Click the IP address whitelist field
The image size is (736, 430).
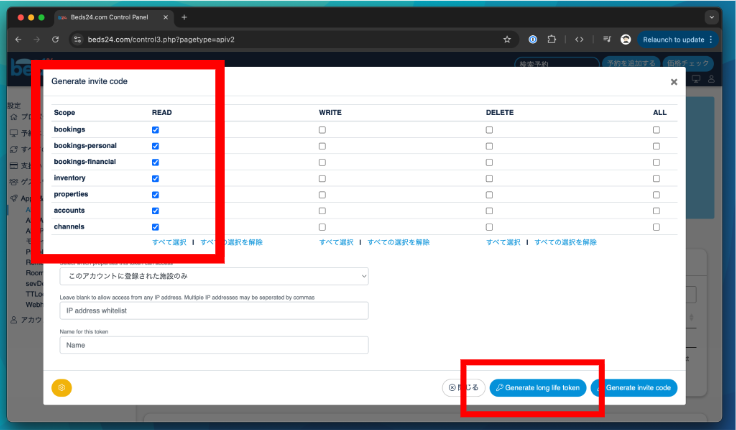(x=214, y=310)
